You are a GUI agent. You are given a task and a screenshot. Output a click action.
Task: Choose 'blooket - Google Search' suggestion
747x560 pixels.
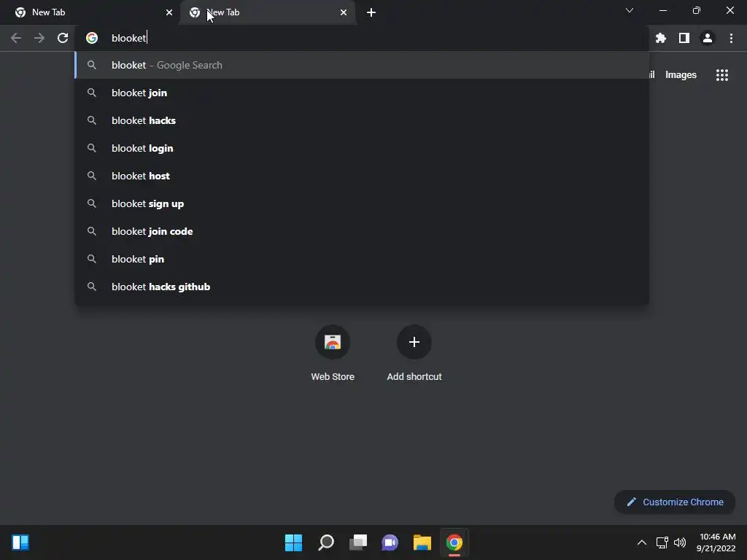(x=362, y=65)
